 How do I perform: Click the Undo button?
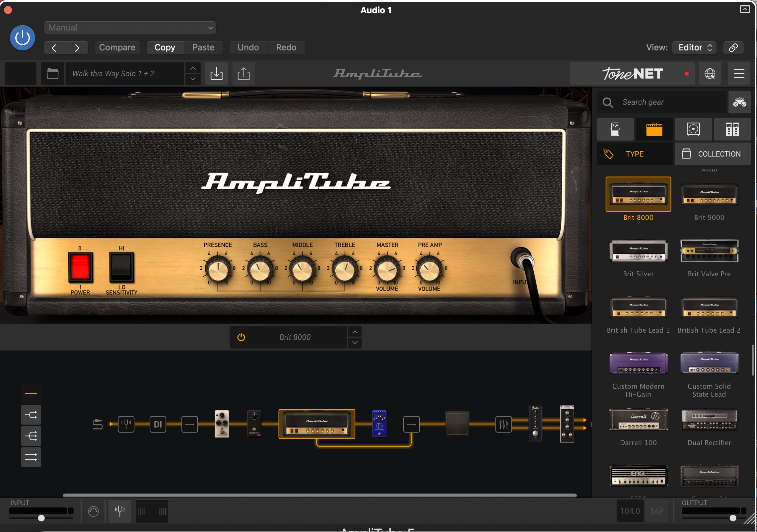click(x=248, y=48)
